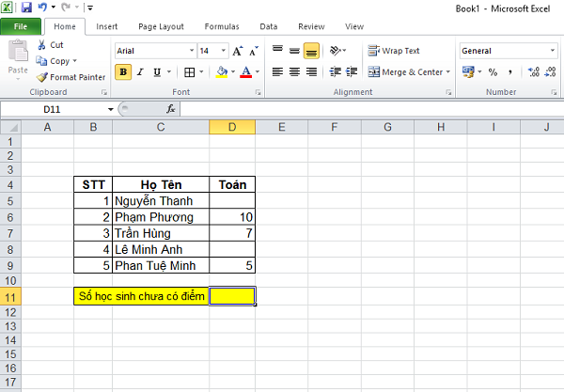
Task: Open General number format dropdown
Action: coord(553,51)
